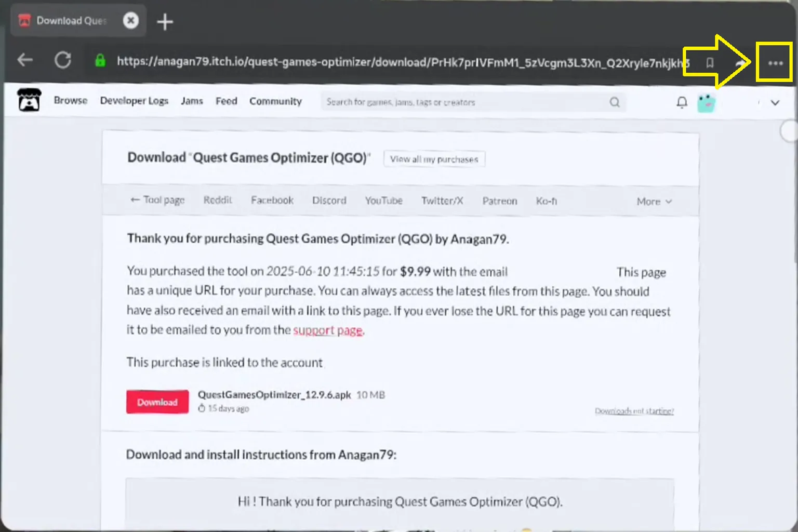The width and height of the screenshot is (798, 532).
Task: Click the itch.io favicon on the tab
Action: [x=24, y=21]
